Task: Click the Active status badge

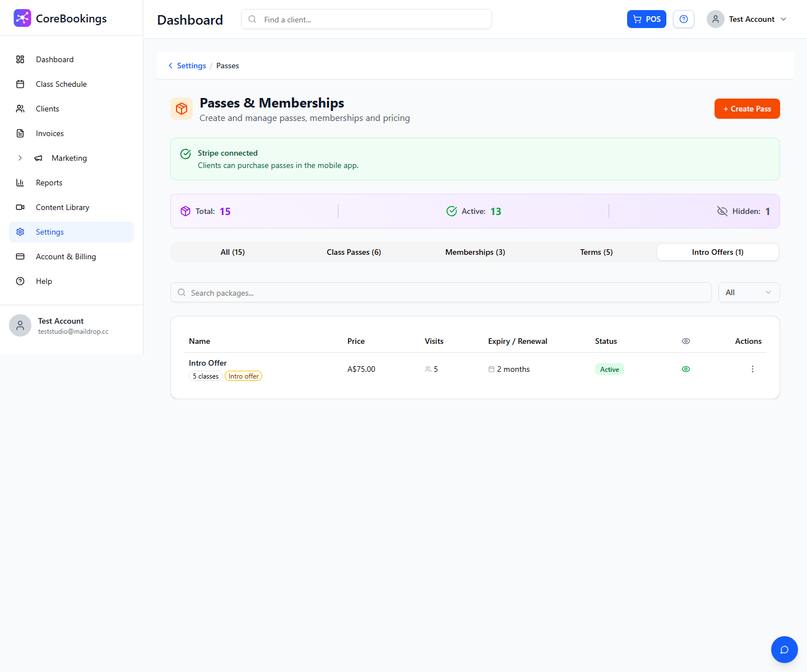Action: point(610,369)
